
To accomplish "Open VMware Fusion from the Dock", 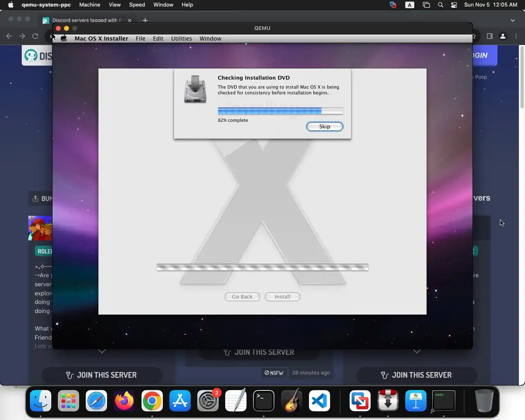I will click(x=360, y=400).
